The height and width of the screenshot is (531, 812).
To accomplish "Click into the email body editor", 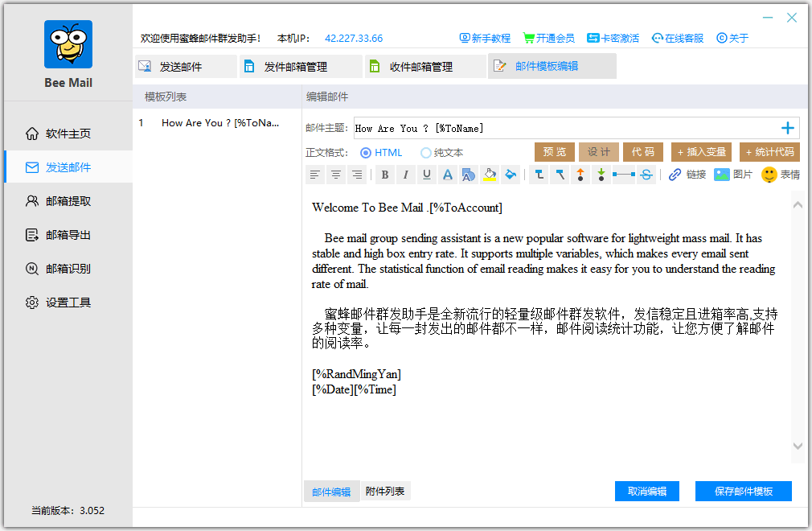I will [547, 327].
